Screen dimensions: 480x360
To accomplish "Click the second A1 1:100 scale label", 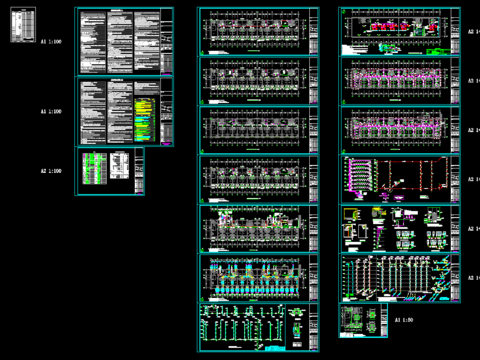I will coord(51,111).
